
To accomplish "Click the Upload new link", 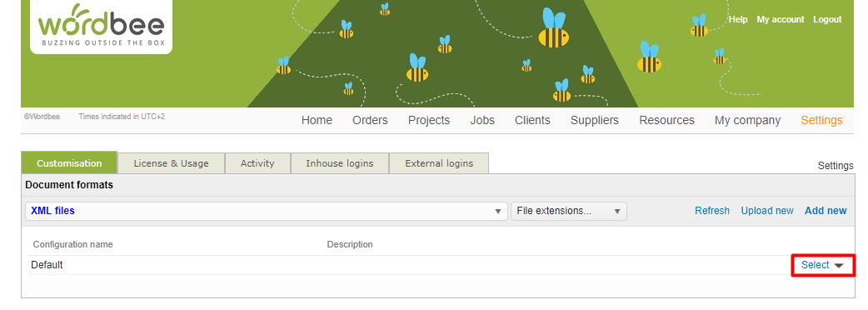I will (767, 211).
